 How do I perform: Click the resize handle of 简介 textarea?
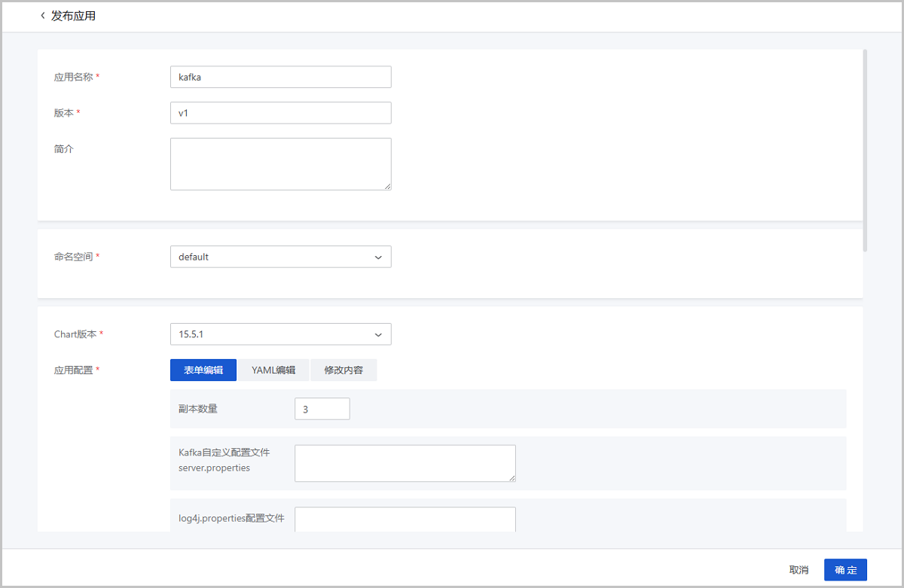tap(387, 186)
